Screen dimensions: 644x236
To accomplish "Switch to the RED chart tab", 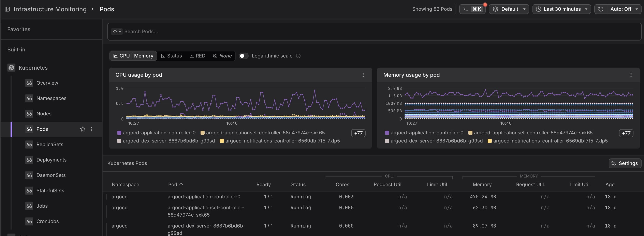I will click(197, 56).
